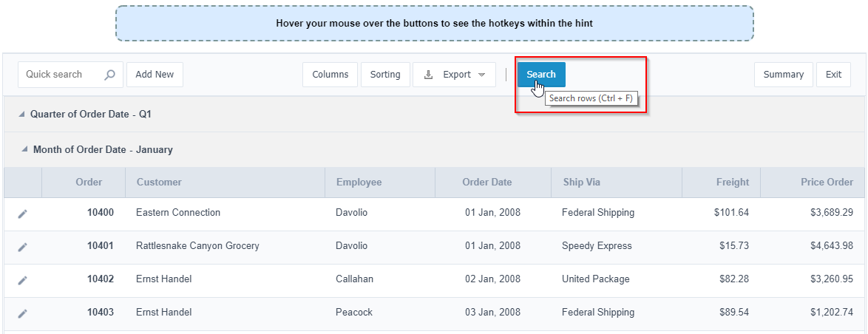Click the Order Date column header
The height and width of the screenshot is (334, 868).
(486, 182)
